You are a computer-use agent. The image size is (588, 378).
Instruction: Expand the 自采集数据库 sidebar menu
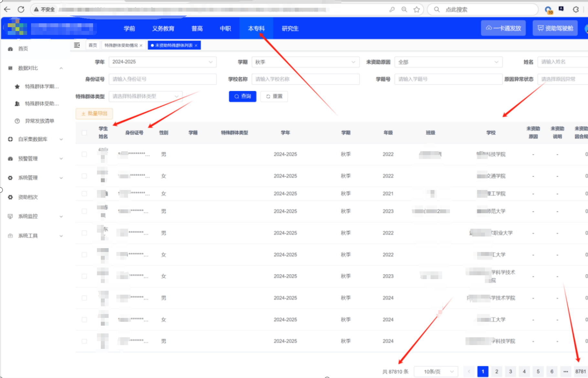coord(61,139)
